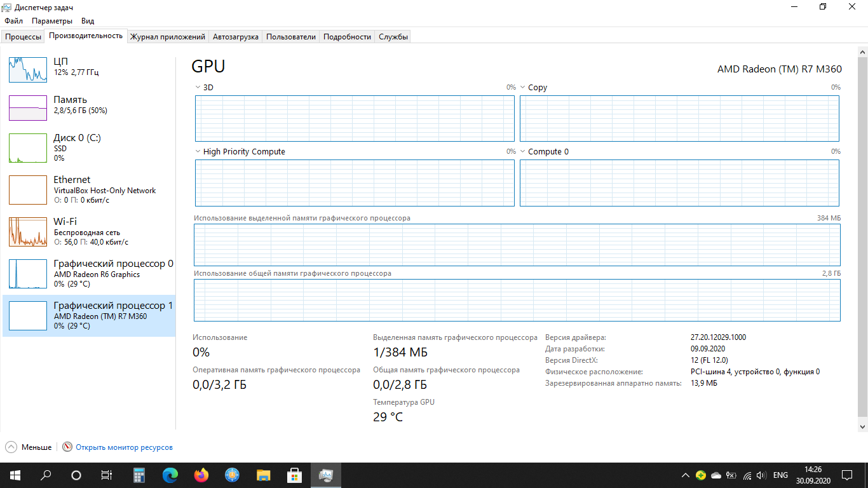The height and width of the screenshot is (488, 868).
Task: Click the PCI-шина 4 location value
Action: (755, 372)
